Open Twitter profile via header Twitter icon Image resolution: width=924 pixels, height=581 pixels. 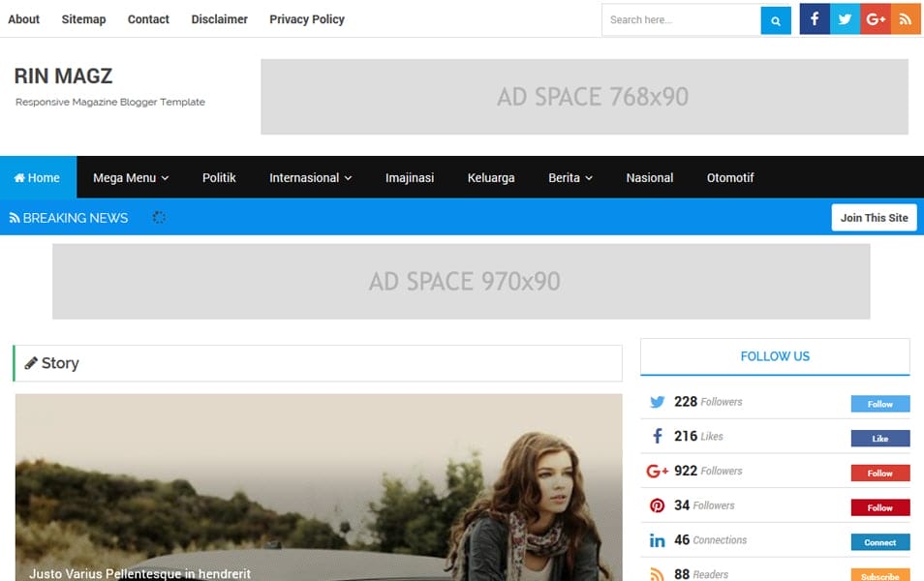tap(845, 18)
